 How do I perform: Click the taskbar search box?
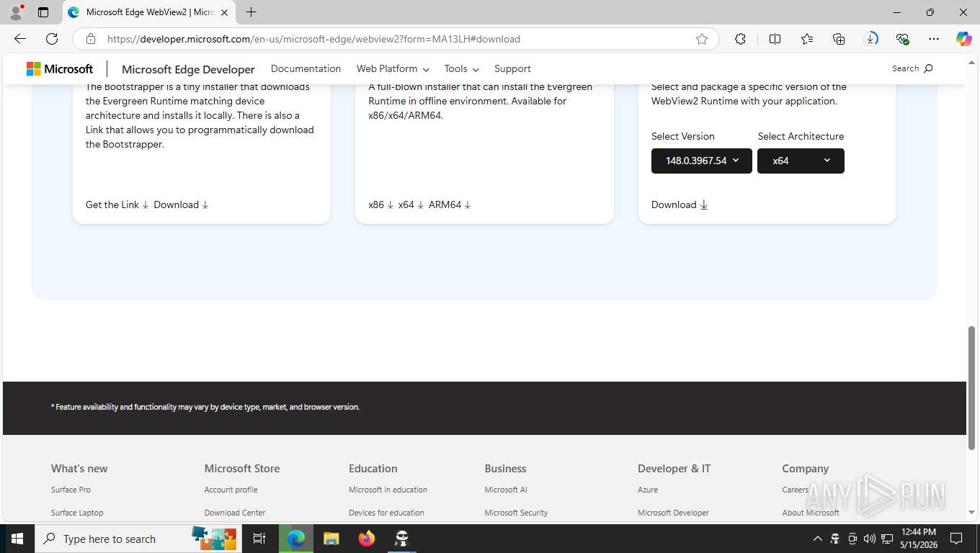pyautogui.click(x=138, y=539)
